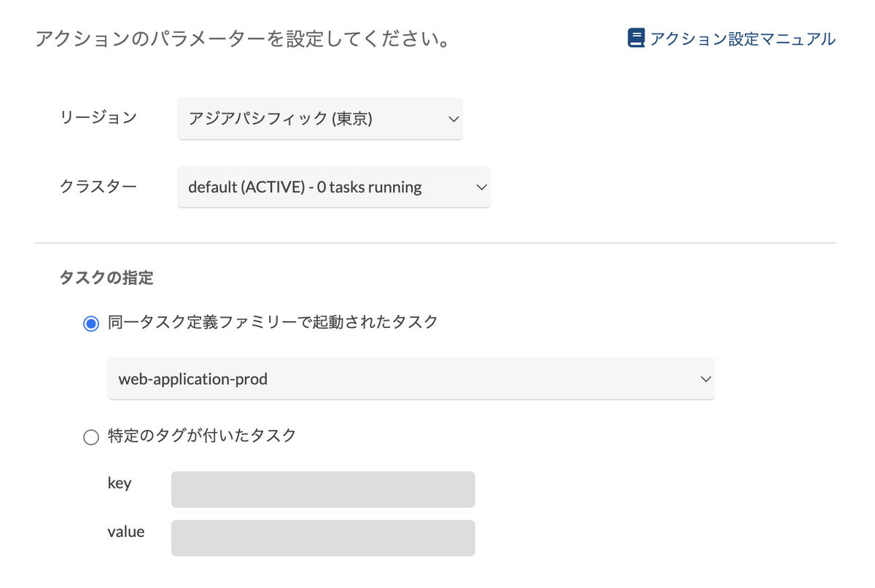Select the アジアパシフィック (東京) region field

(x=321, y=119)
